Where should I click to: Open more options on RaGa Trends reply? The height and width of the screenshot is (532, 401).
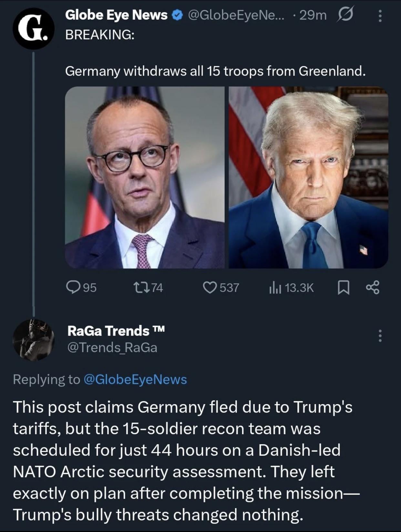coord(380,336)
